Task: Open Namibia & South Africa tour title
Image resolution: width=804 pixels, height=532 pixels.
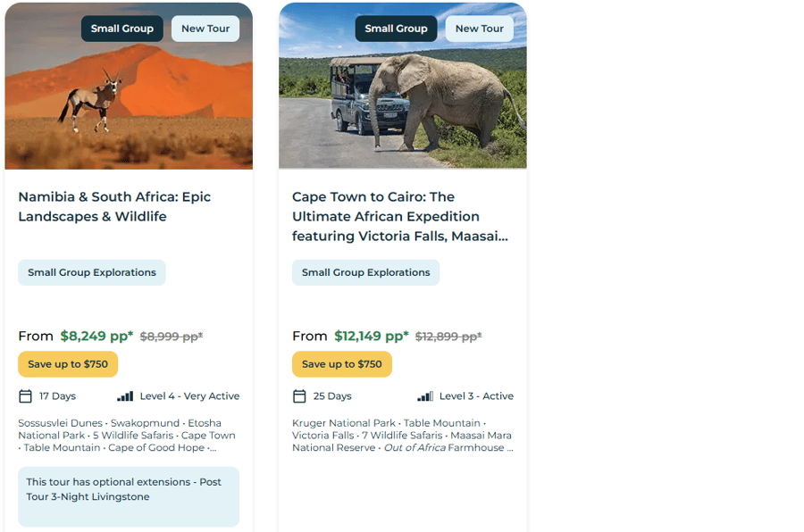Action: (114, 206)
